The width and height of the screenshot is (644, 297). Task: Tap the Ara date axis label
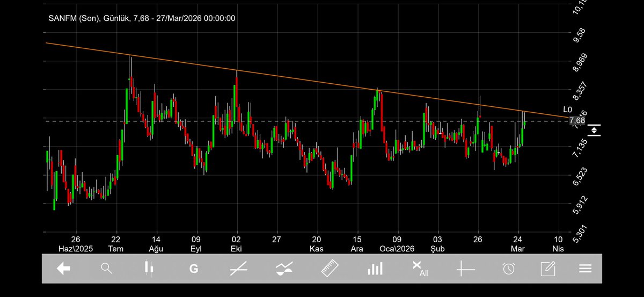pyautogui.click(x=357, y=249)
